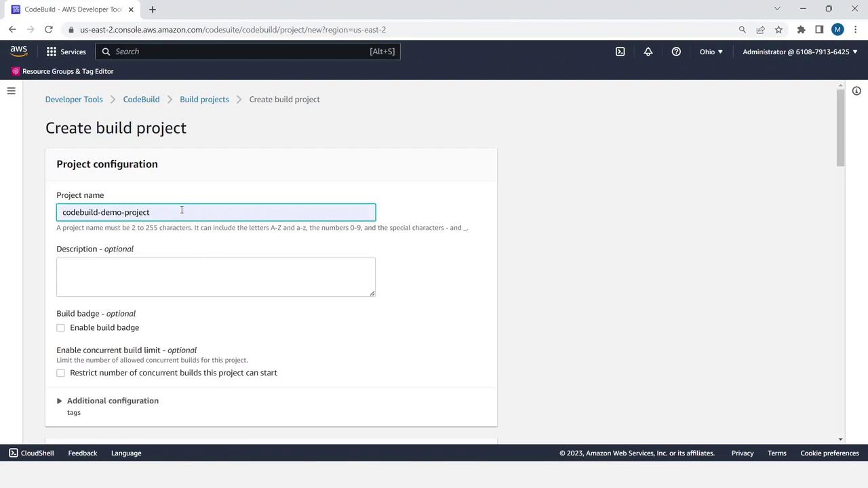Click the CloudShell icon in the footer

(14, 453)
